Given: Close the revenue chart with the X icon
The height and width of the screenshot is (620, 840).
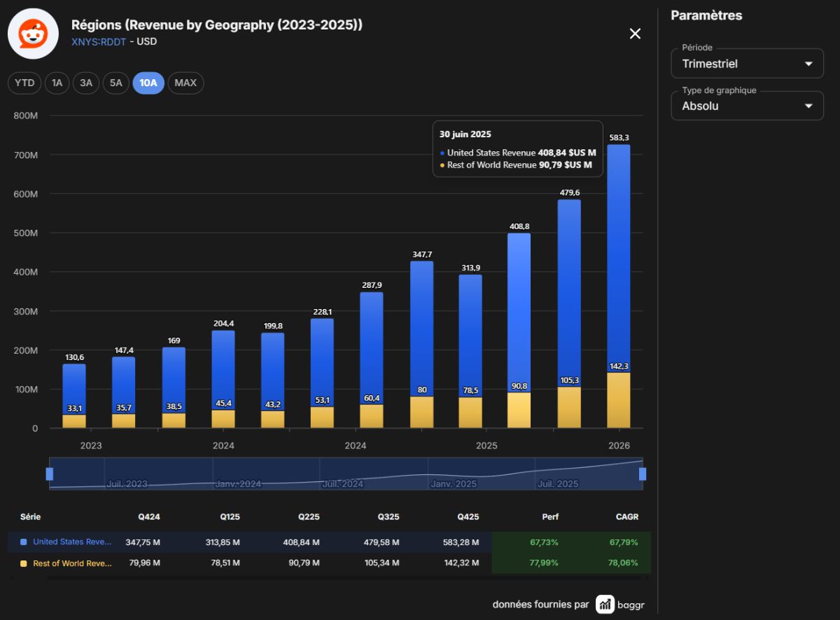Looking at the screenshot, I should coord(635,34).
